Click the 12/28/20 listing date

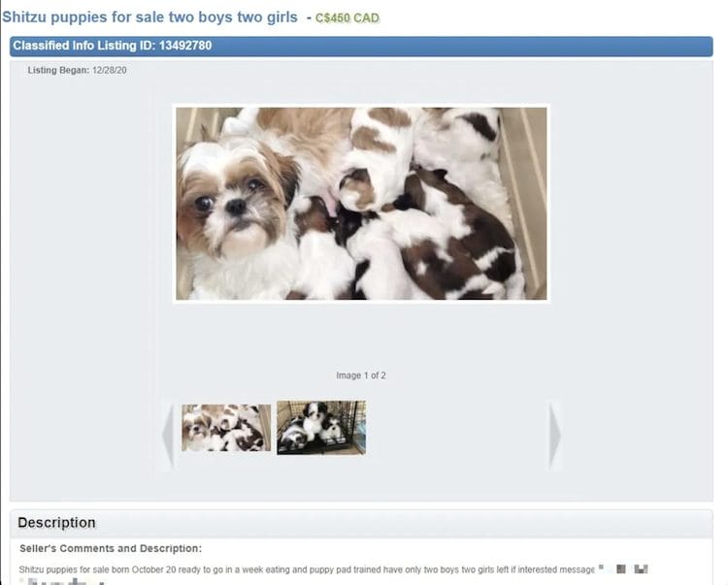pos(109,70)
